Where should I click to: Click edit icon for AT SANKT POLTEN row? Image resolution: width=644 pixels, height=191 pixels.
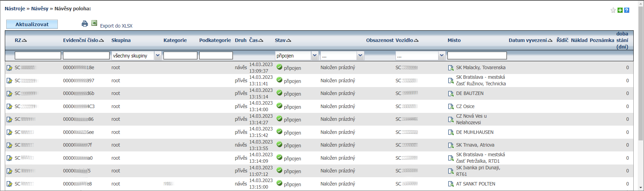[9, 184]
